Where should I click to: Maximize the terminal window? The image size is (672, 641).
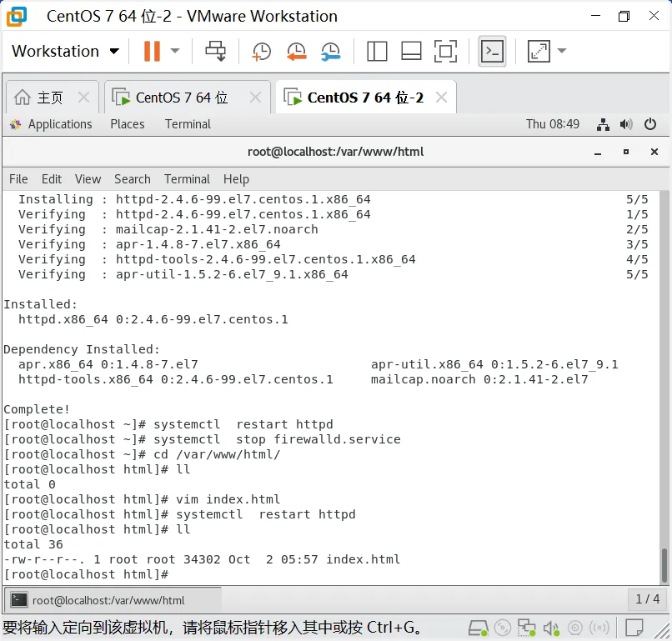[626, 152]
